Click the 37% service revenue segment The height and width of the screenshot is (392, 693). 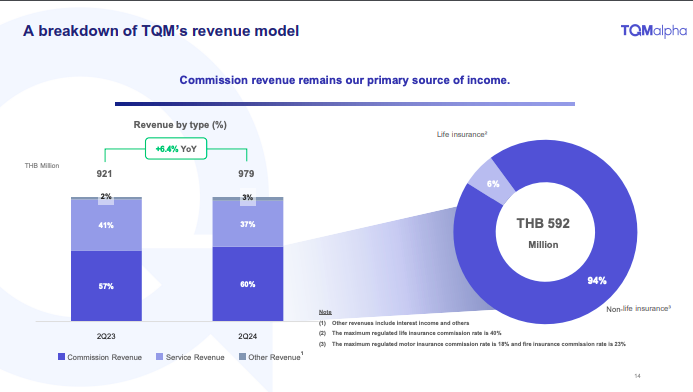248,223
